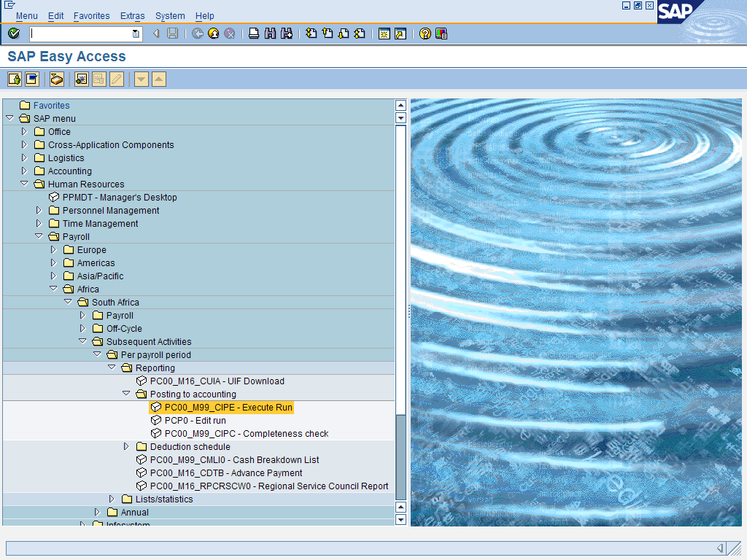Click the User menu icon
The width and height of the screenshot is (747, 560).
click(x=15, y=79)
